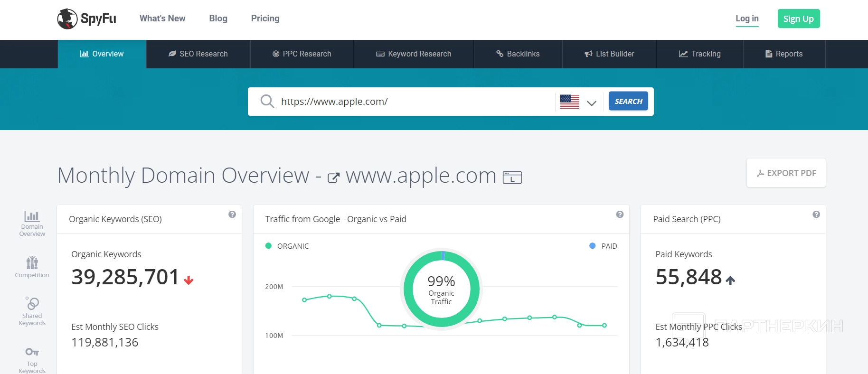
Task: Click the Est Monthly PPC Clicks value 1,634,418
Action: point(682,343)
